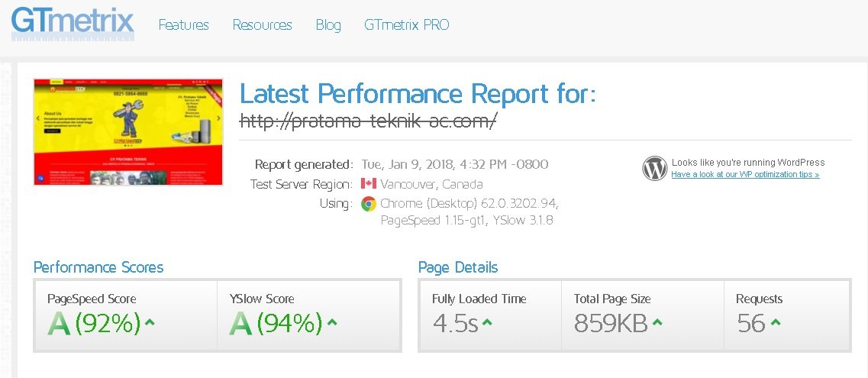Image resolution: width=868 pixels, height=378 pixels.
Task: Click the arrow next to 859KB page size
Action: click(657, 323)
